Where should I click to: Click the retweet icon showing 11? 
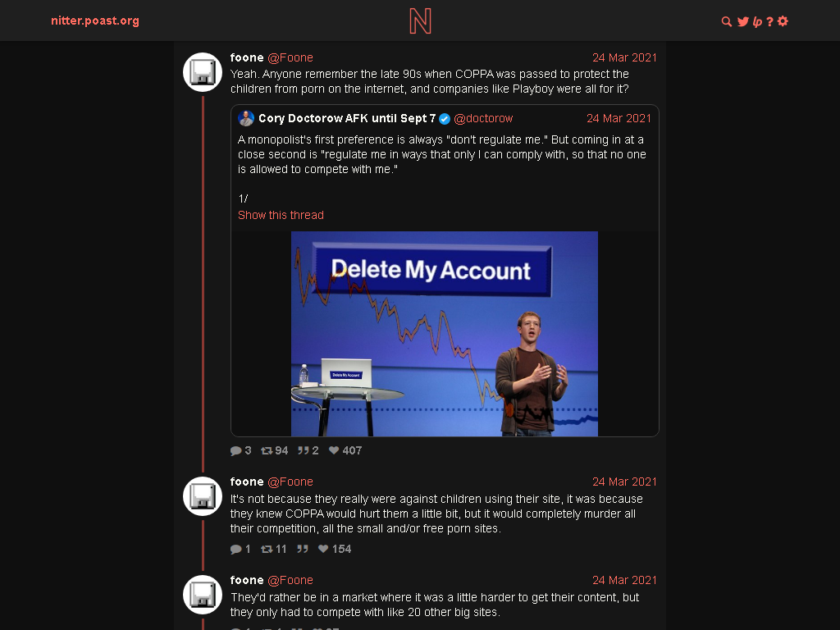click(267, 549)
